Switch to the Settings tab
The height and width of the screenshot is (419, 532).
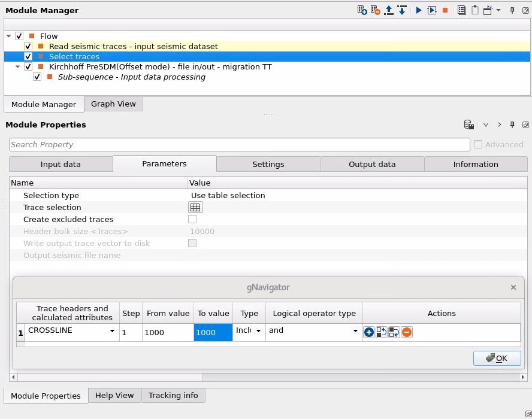268,164
